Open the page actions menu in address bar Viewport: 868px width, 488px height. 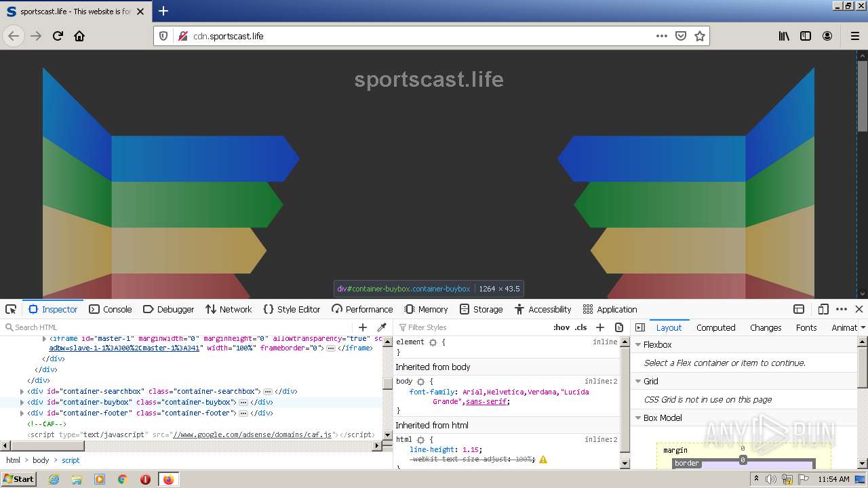tap(662, 36)
